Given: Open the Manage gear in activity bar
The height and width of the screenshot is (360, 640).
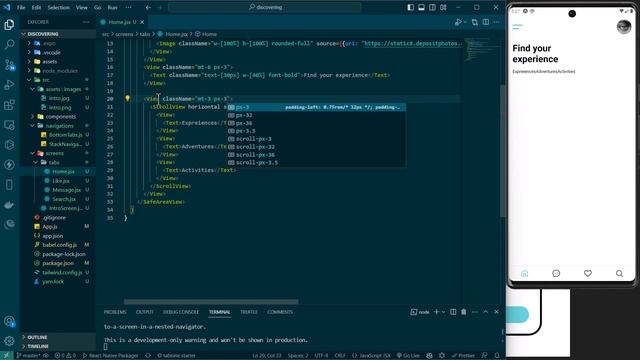Looking at the screenshot, I should click(x=9, y=341).
